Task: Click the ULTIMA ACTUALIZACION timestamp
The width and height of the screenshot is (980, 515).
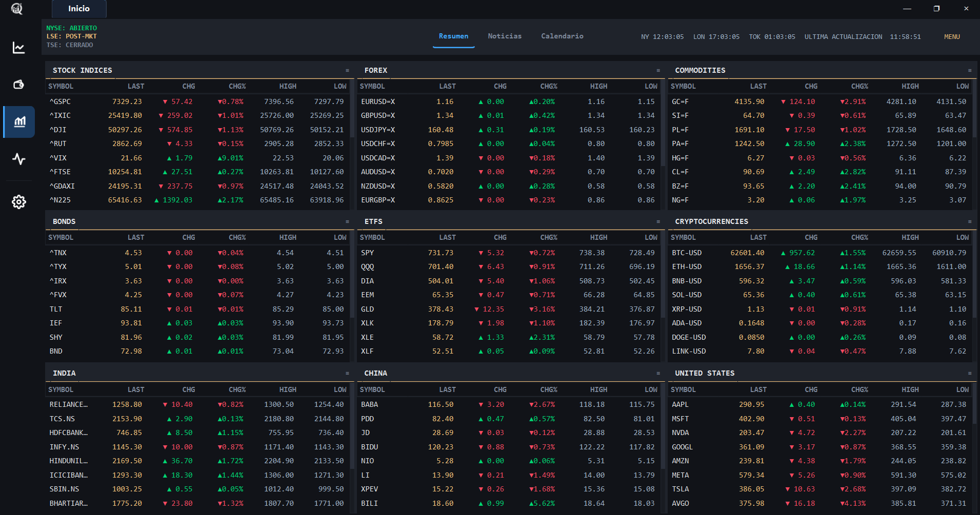Action: pyautogui.click(x=863, y=37)
